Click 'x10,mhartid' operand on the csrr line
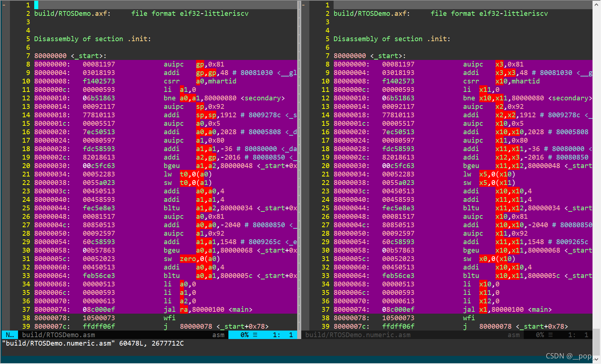Image resolution: width=601 pixels, height=364 pixels. (x=518, y=81)
